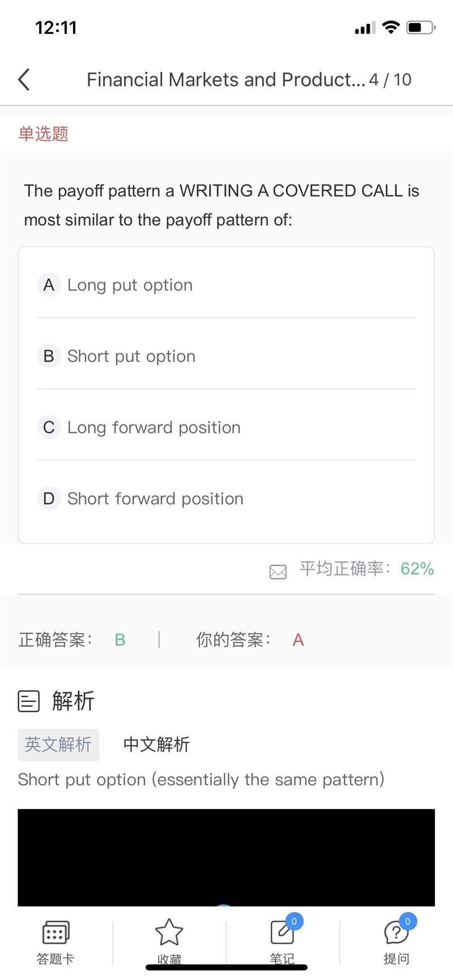The image size is (453, 980).
Task: Choose option D Short forward position
Action: tap(155, 498)
